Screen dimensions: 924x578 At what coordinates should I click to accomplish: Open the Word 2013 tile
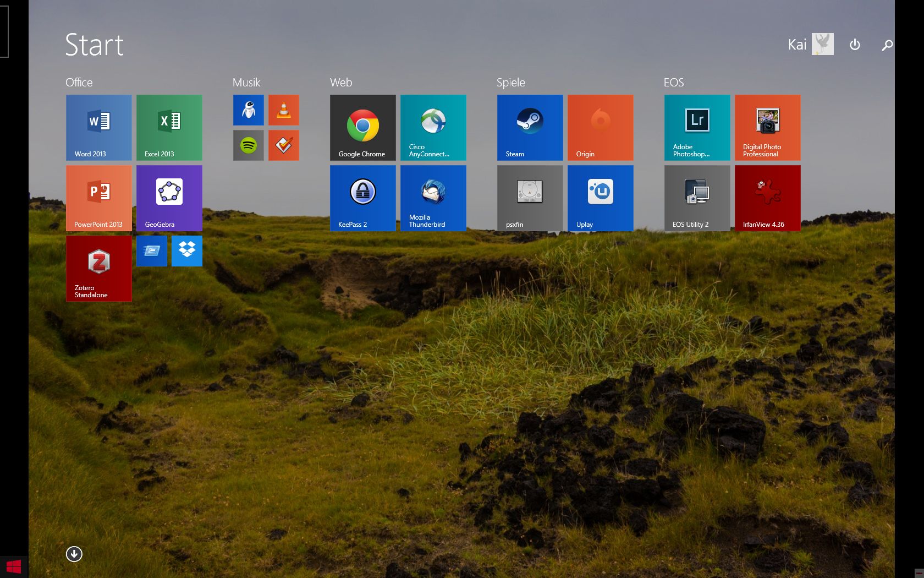click(x=99, y=128)
